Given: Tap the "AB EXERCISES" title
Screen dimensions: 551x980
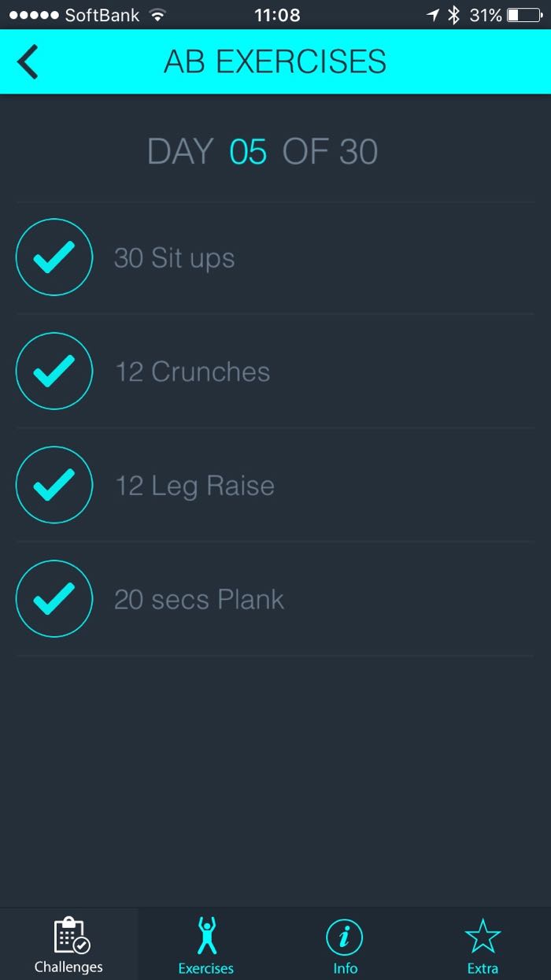Looking at the screenshot, I should [275, 62].
